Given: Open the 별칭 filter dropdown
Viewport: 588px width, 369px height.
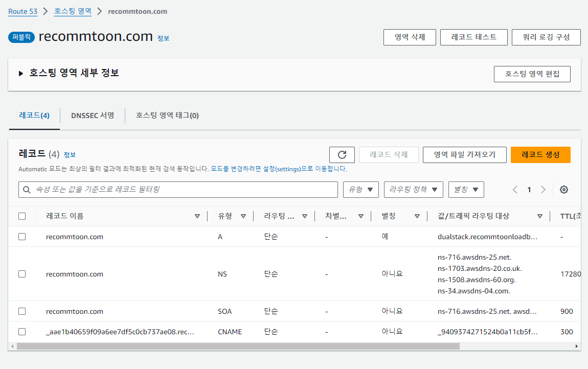Looking at the screenshot, I should [x=466, y=190].
